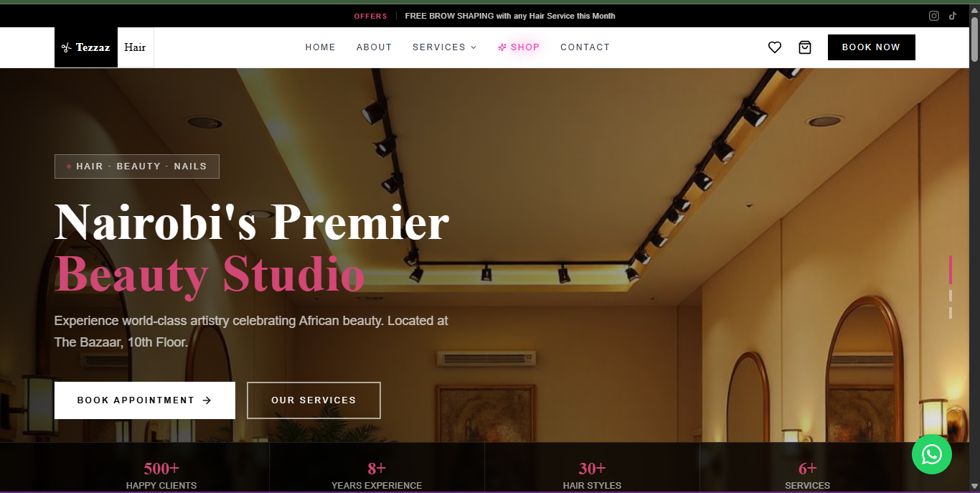The image size is (980, 493).
Task: Open TikTok icon in top bar
Action: click(x=953, y=16)
